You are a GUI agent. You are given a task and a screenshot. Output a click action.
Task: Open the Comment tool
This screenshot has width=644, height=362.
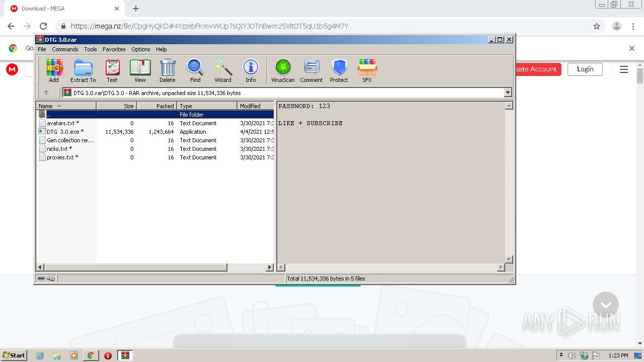(x=311, y=70)
